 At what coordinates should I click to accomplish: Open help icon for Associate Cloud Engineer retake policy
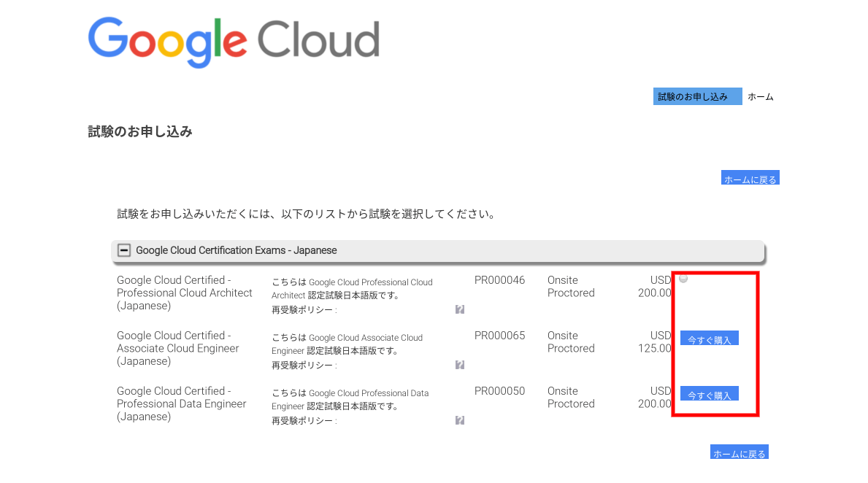click(459, 365)
